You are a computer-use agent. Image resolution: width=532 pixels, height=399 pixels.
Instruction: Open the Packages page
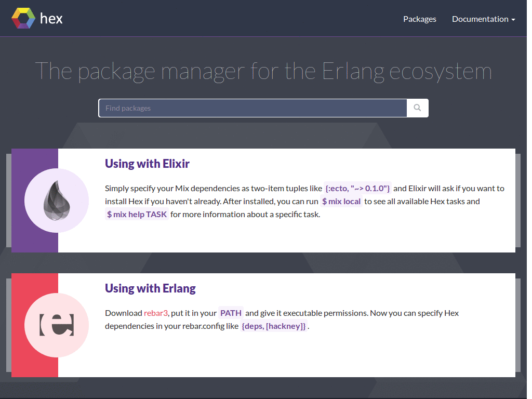[419, 19]
